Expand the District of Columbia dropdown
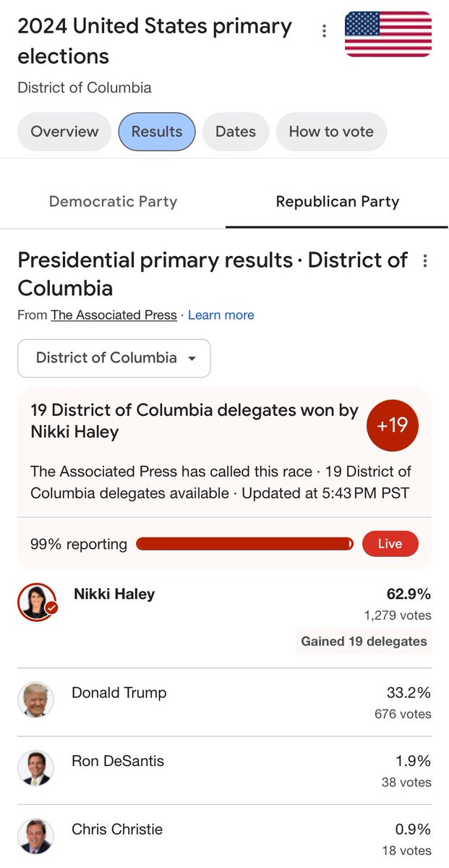Screen dimensions: 449x868 point(114,358)
